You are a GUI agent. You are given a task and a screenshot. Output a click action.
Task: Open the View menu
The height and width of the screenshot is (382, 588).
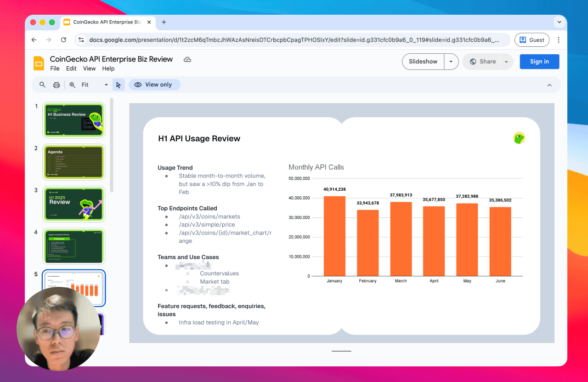[x=89, y=68]
